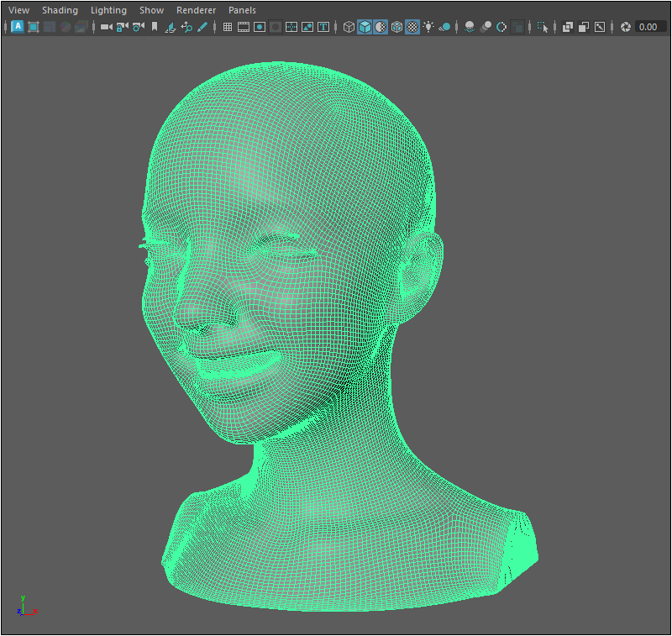Toggle the Resolution Gate icon
The image size is (672, 636).
[x=260, y=27]
